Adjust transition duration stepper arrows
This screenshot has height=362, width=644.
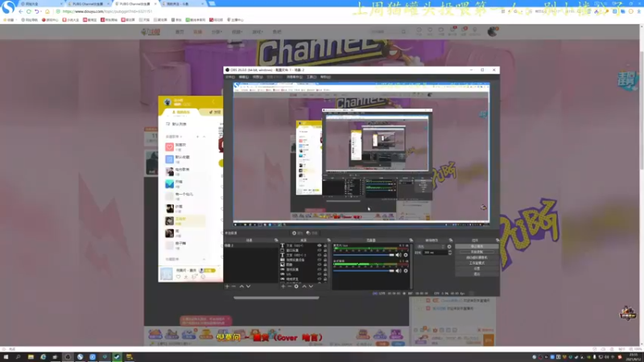click(450, 253)
